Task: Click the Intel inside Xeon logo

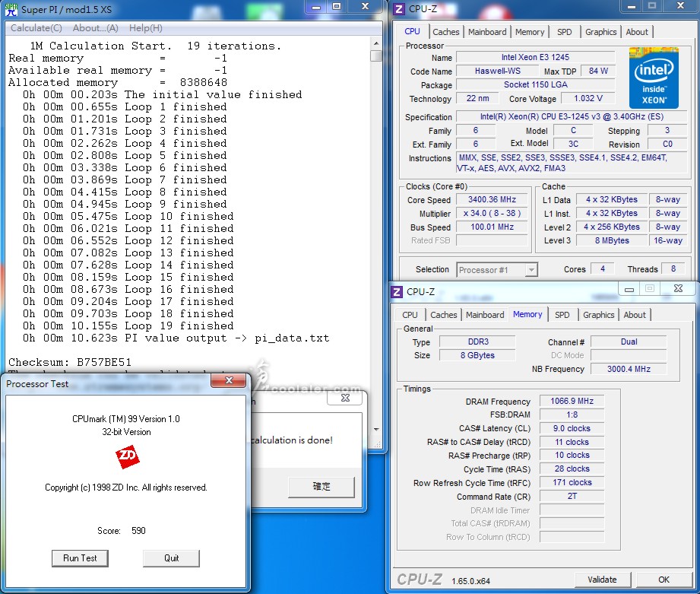Action: (x=654, y=78)
